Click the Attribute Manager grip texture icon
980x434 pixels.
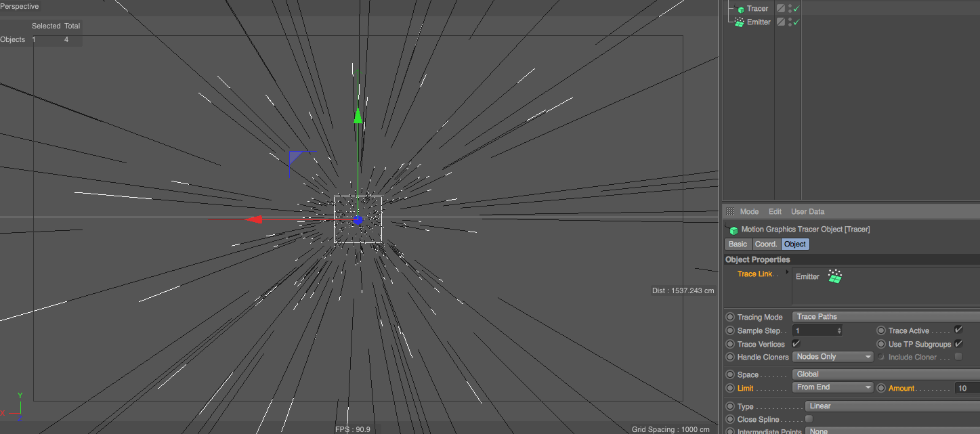click(730, 211)
